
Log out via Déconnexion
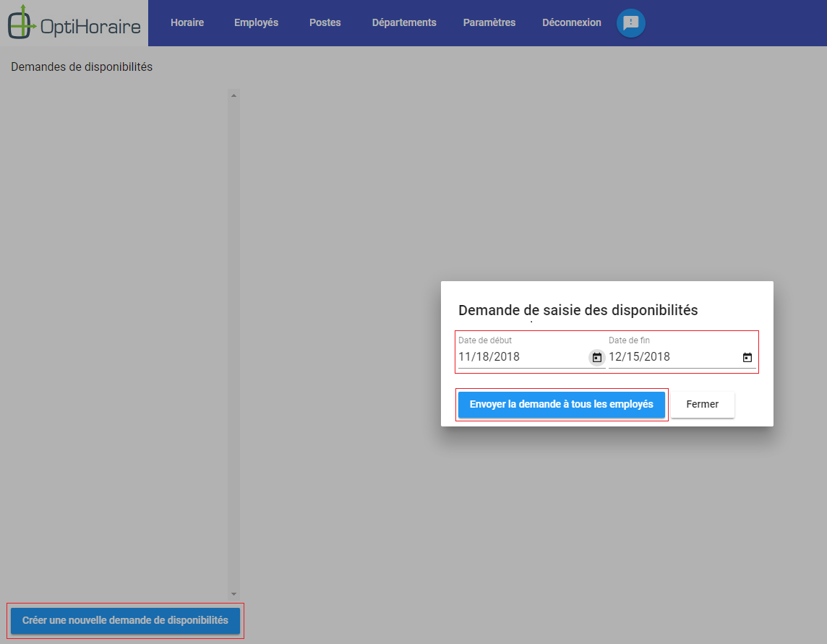point(572,22)
